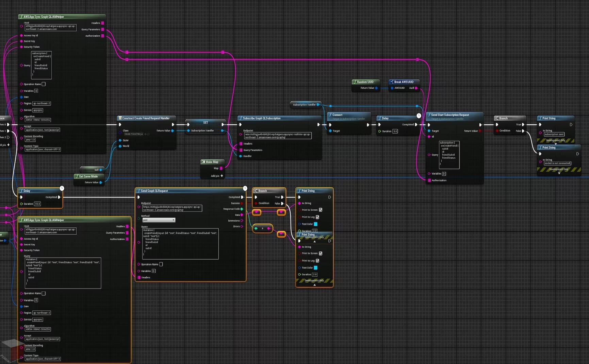Select the Break AWSUUID node title
The height and width of the screenshot is (364, 589).
[x=404, y=82]
